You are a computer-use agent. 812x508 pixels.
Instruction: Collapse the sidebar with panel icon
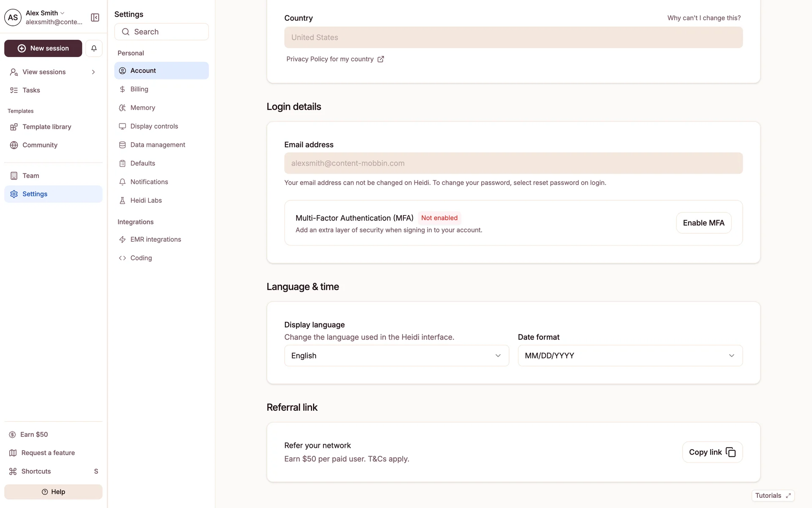coord(95,17)
